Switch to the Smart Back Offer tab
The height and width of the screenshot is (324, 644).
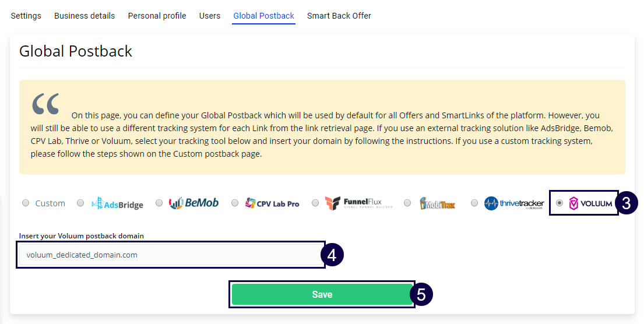pos(339,16)
